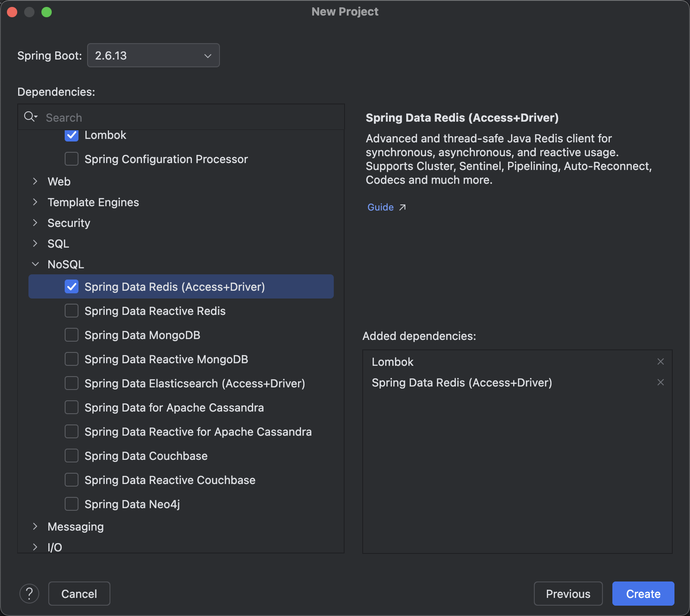The image size is (690, 616).
Task: Remove Spring Data Redis from added dependencies
Action: [x=660, y=382]
